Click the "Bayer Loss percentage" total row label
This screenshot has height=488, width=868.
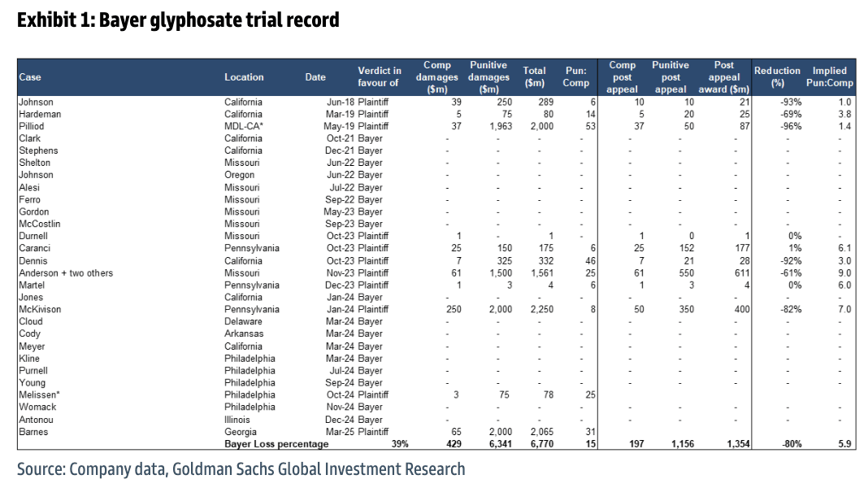pyautogui.click(x=276, y=444)
